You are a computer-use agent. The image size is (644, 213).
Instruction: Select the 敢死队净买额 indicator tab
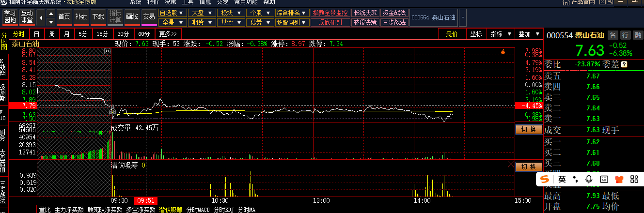tap(105, 210)
